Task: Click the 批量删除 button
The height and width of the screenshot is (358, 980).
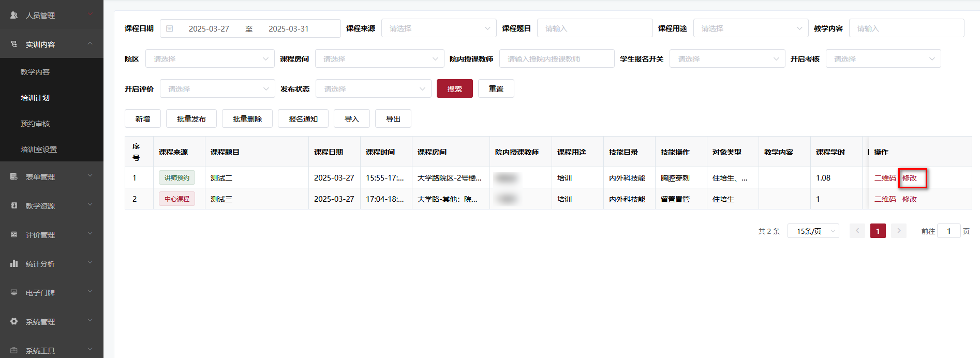Action: tap(247, 119)
